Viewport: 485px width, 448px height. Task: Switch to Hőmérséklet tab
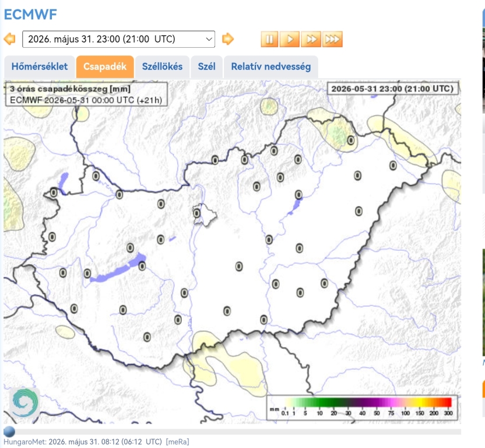pyautogui.click(x=39, y=66)
